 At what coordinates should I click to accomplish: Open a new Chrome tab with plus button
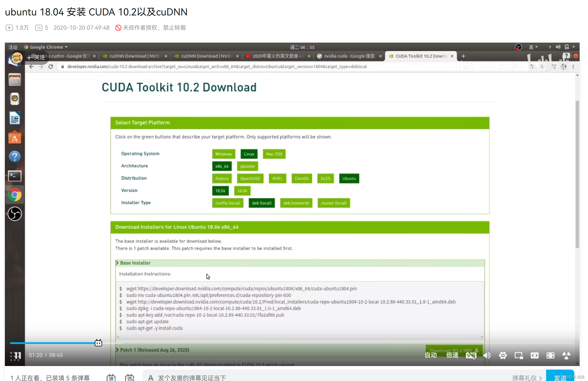click(x=463, y=56)
